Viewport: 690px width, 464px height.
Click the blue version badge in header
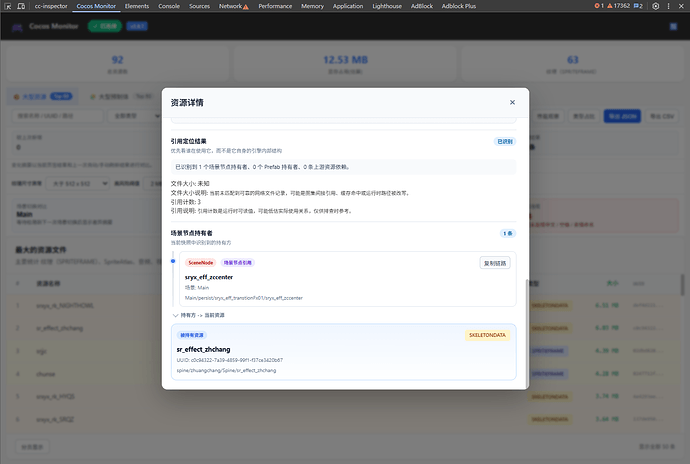pyautogui.click(x=137, y=26)
